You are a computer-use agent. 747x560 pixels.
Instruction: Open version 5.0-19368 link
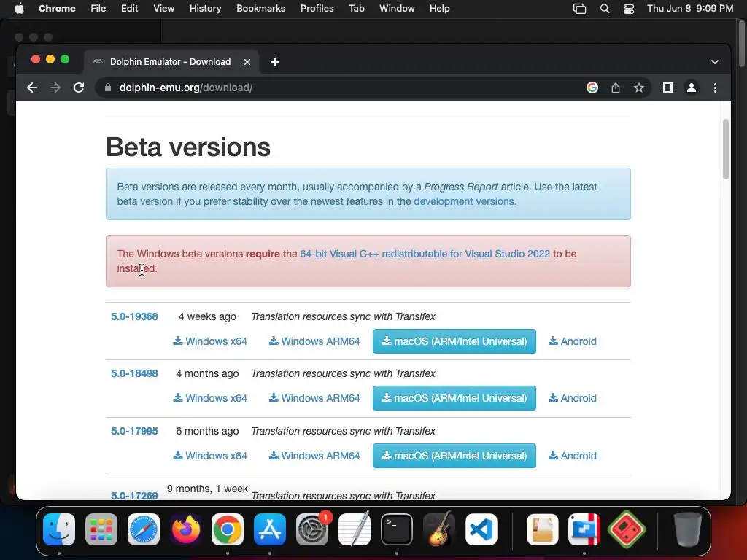click(134, 316)
